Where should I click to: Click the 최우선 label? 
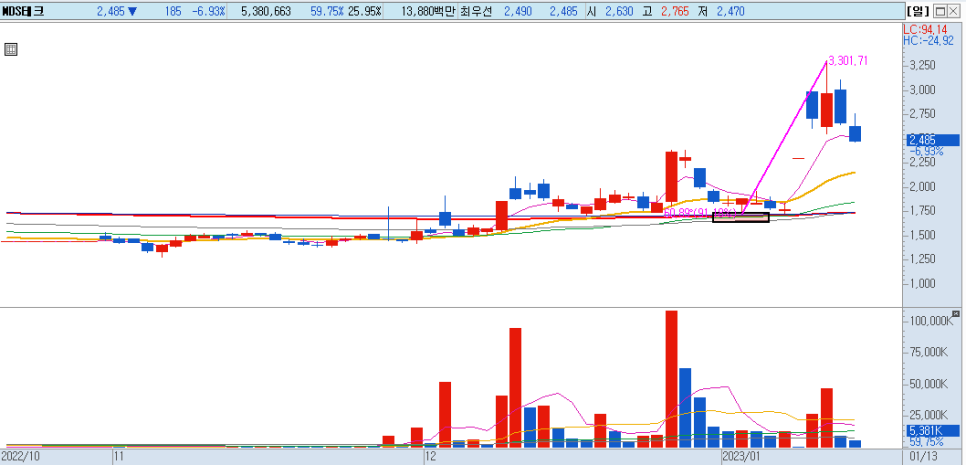pyautogui.click(x=476, y=11)
